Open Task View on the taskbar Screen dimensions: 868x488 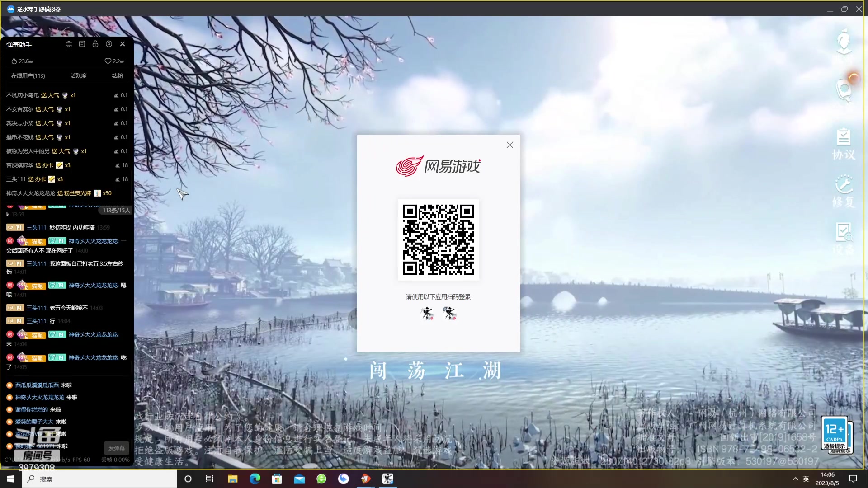[x=210, y=479]
